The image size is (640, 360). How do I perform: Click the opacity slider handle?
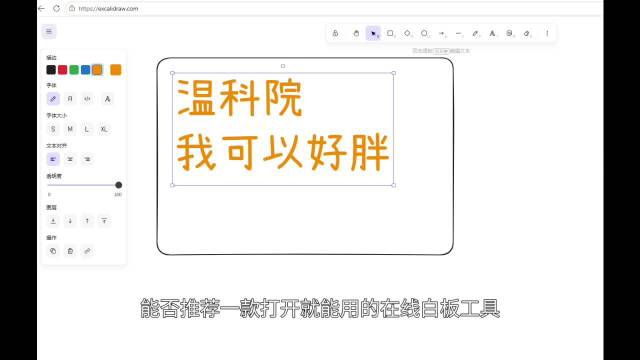point(118,185)
